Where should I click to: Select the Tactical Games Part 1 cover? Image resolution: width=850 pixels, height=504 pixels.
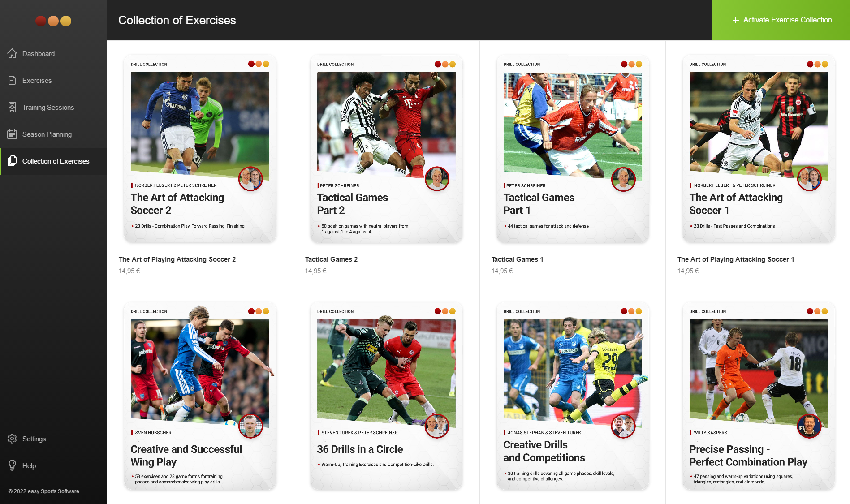click(573, 149)
